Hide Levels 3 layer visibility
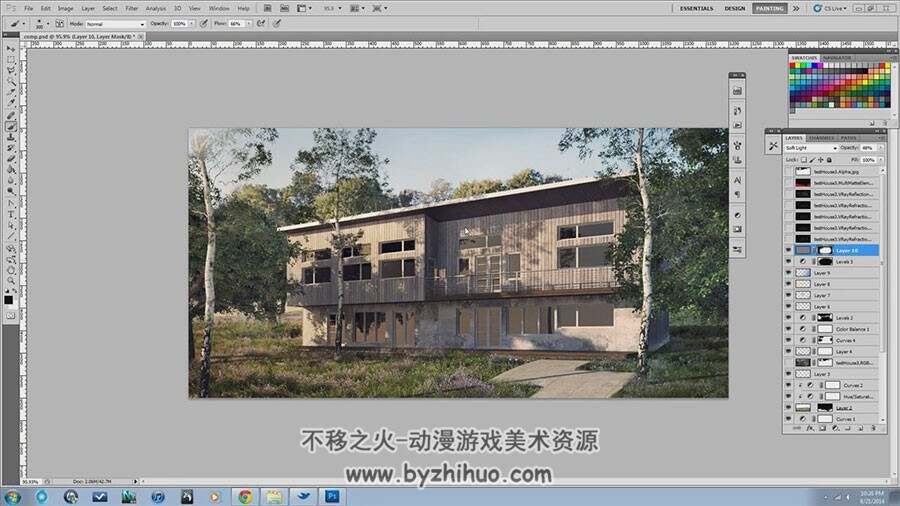The image size is (900, 506). tap(788, 262)
